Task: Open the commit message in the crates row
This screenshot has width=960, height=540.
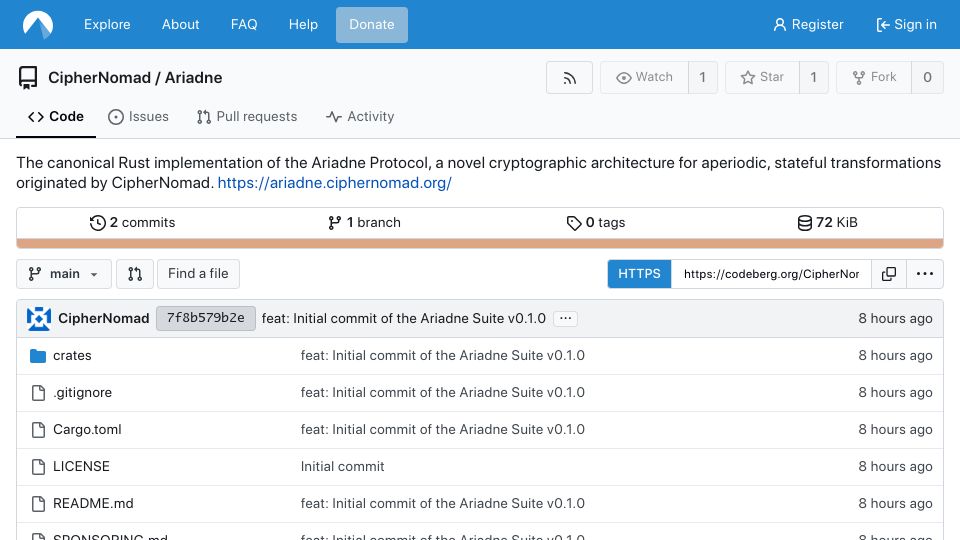Action: [443, 356]
